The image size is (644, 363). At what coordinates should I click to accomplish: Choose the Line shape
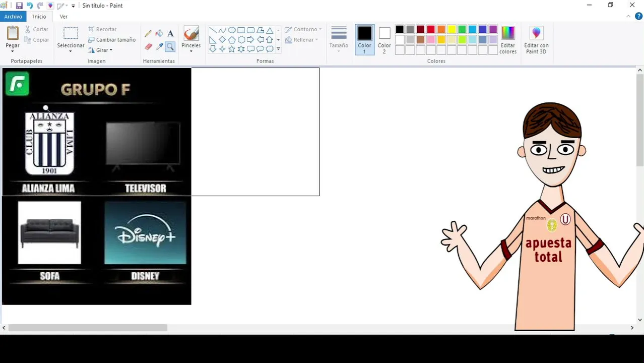coord(213,30)
